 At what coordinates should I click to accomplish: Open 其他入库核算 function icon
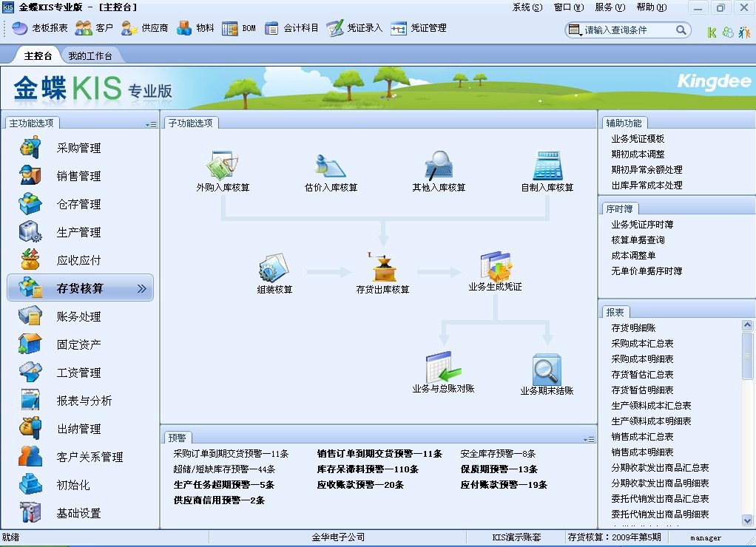click(x=438, y=166)
